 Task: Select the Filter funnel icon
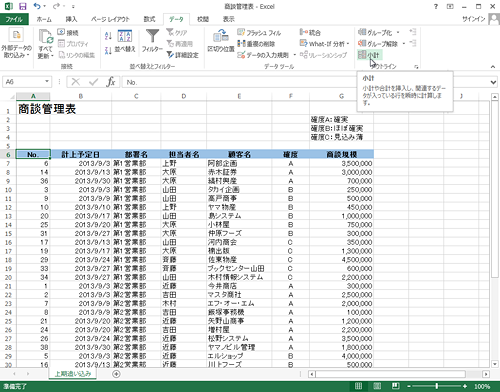coord(152,36)
